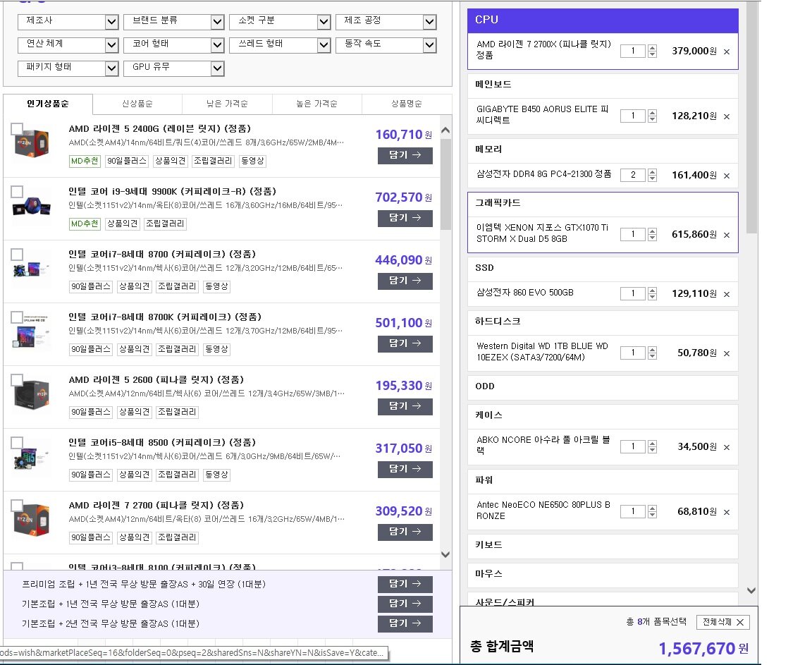Add 기본조립 2년 출장AS with 담기 button
The width and height of the screenshot is (812, 665).
click(405, 623)
